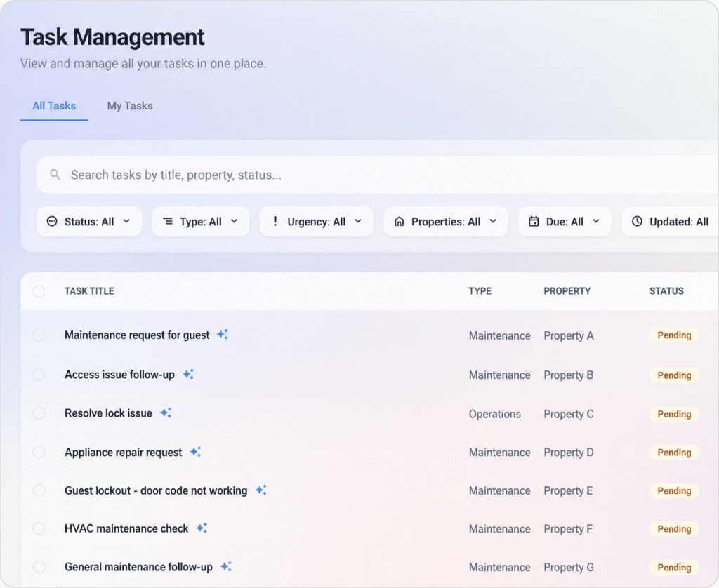Click the Property C cell
This screenshot has height=588, width=719.
pos(569,414)
